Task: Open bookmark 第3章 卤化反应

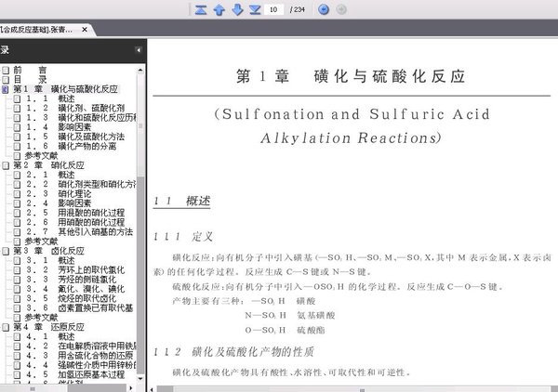Action: 49,251
